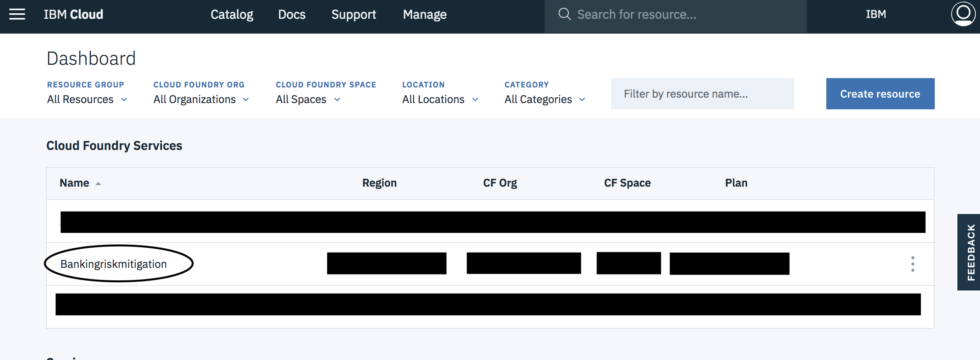
Task: Click the search magnifier icon
Action: point(565,14)
